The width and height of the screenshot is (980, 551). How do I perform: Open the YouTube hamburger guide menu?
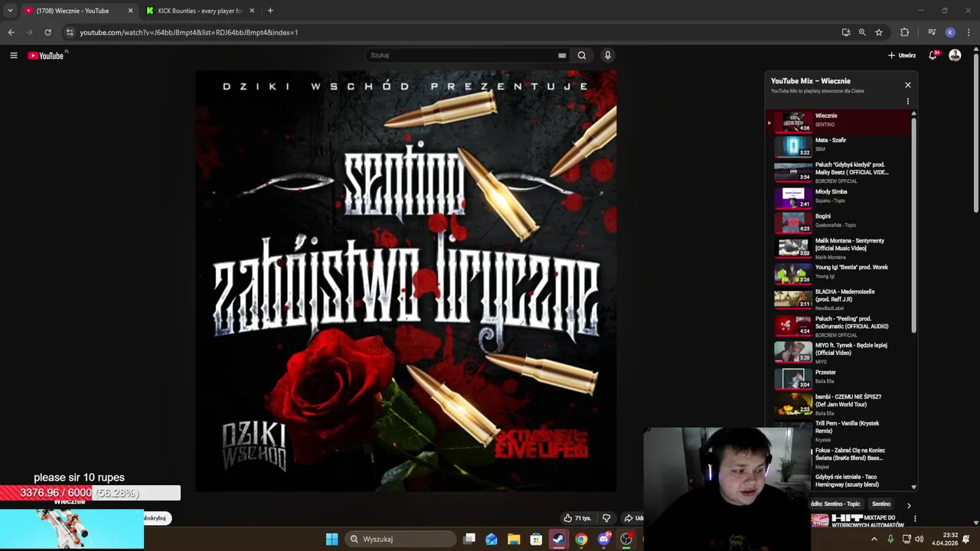pos(13,55)
